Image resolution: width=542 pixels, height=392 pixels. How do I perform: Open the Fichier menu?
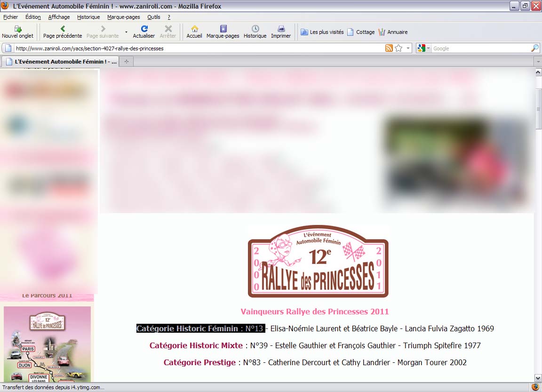11,17
